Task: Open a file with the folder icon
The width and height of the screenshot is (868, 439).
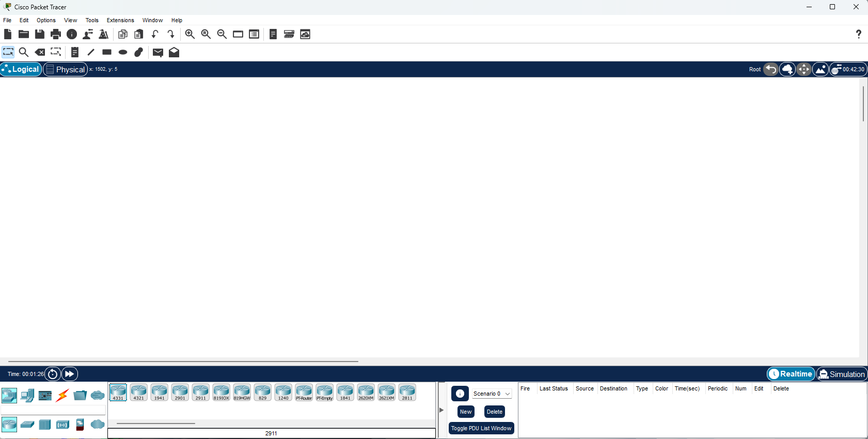Action: point(24,34)
